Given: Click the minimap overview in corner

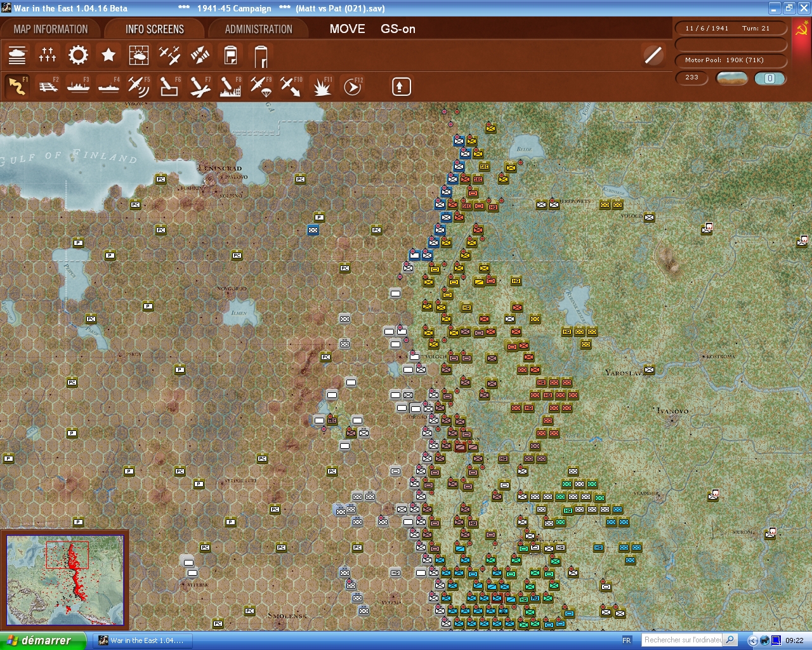Looking at the screenshot, I should click(x=65, y=580).
